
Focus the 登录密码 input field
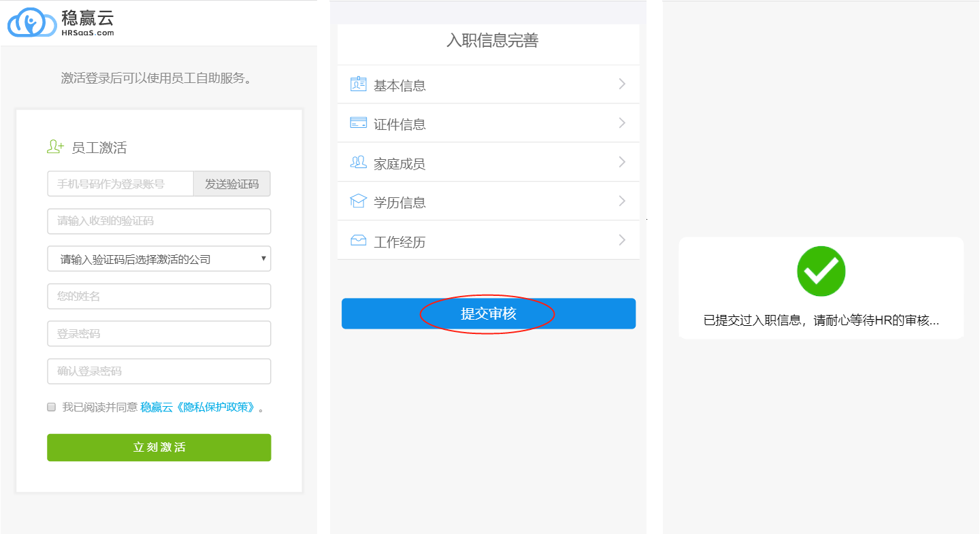pyautogui.click(x=159, y=334)
